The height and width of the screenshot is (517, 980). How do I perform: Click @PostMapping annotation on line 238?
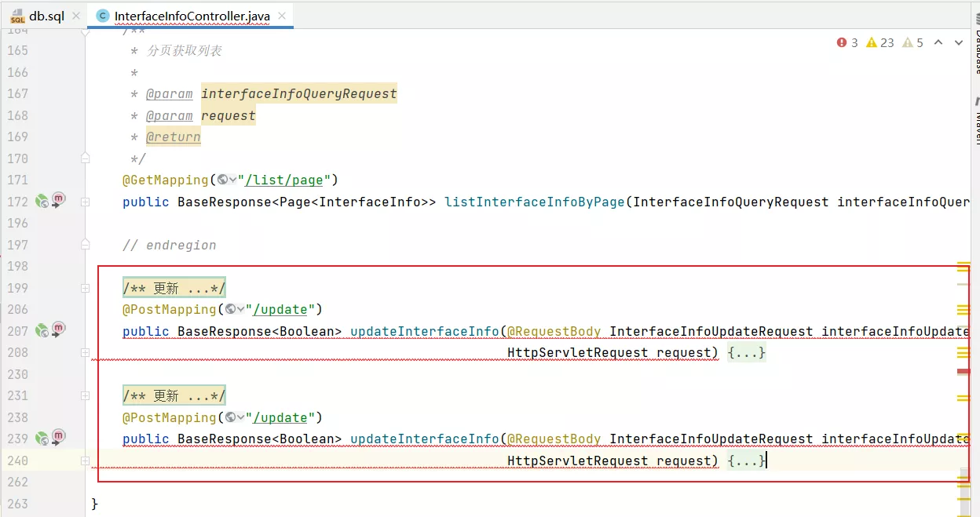(x=170, y=417)
